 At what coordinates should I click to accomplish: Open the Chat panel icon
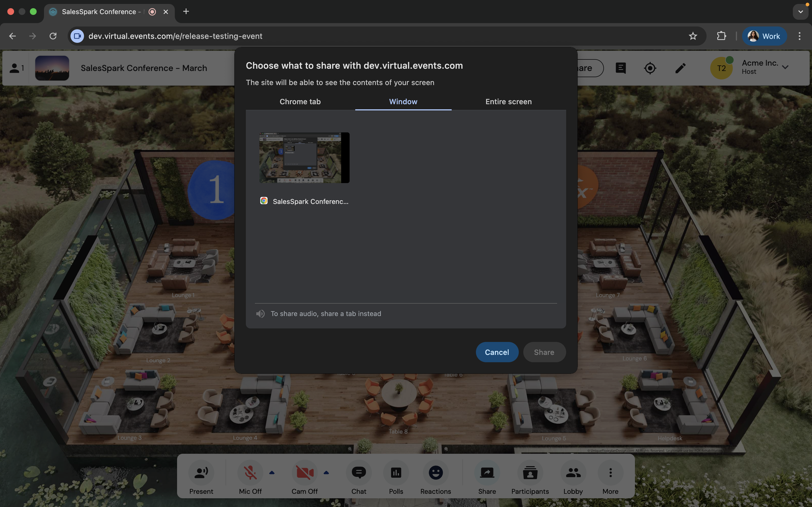359,473
